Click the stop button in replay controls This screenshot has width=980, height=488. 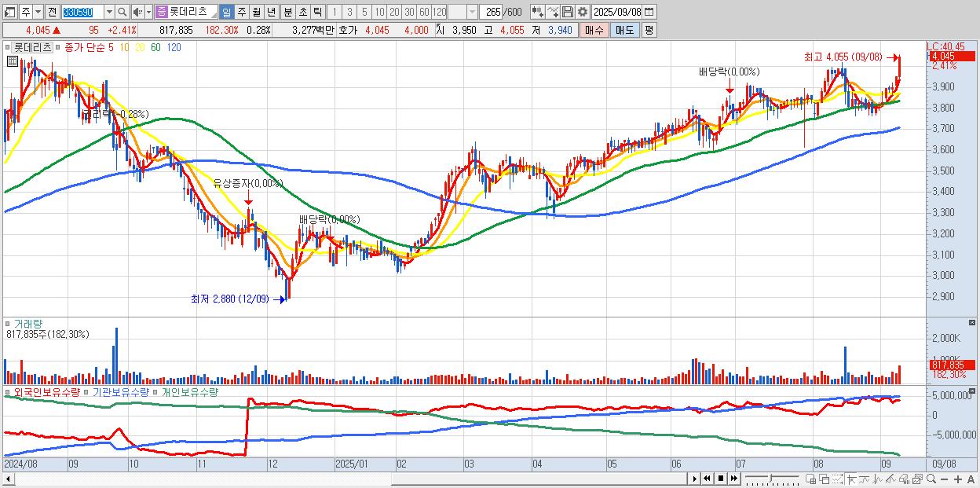[721, 479]
